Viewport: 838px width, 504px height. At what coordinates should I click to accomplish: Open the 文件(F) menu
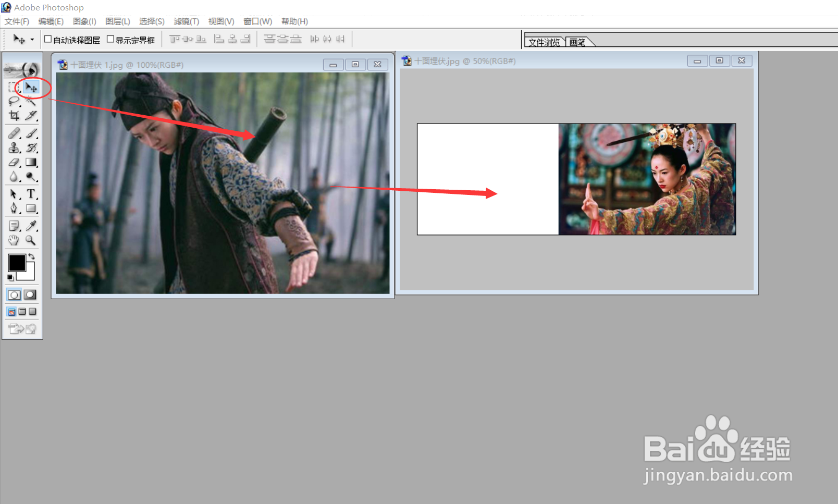tap(17, 21)
